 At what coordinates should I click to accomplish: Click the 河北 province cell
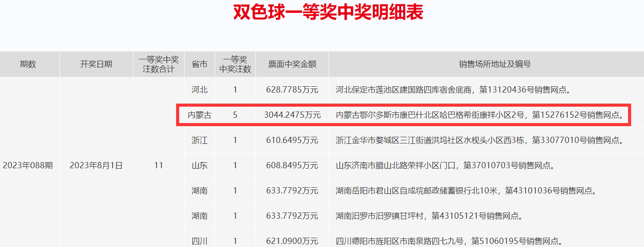200,90
